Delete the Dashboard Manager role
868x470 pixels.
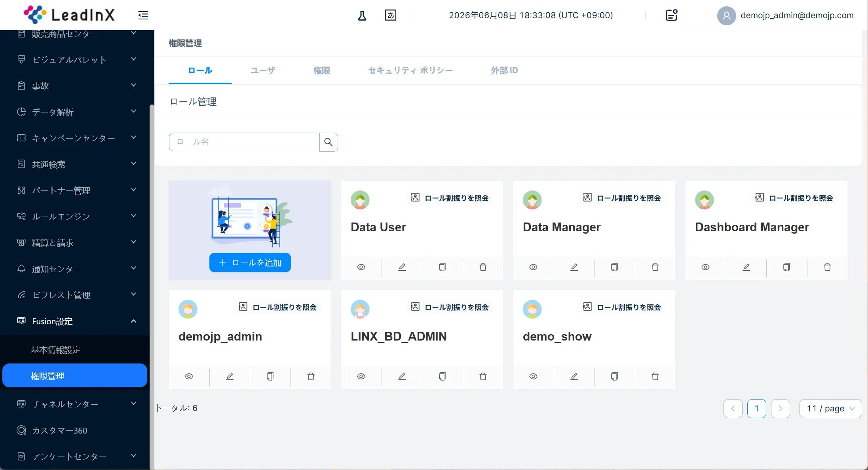pos(827,267)
